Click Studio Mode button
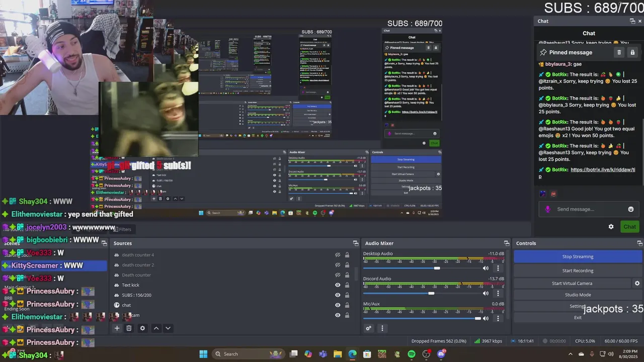This screenshot has width=644, height=362. click(x=578, y=295)
